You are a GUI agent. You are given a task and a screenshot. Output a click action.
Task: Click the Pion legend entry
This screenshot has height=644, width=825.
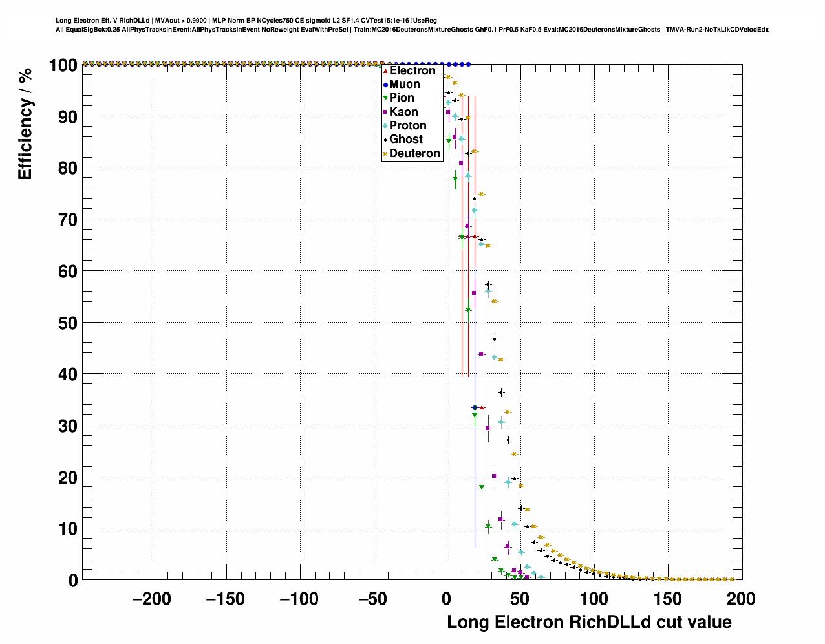(399, 98)
